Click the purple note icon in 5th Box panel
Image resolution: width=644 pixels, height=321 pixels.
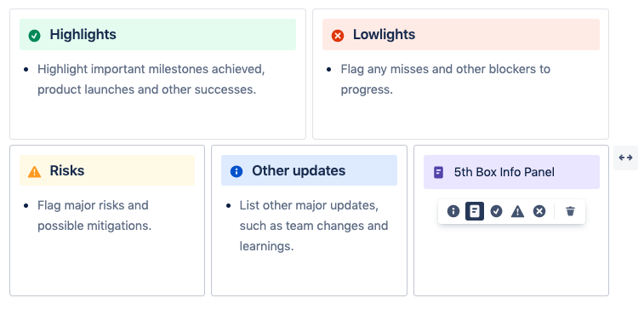(x=439, y=172)
